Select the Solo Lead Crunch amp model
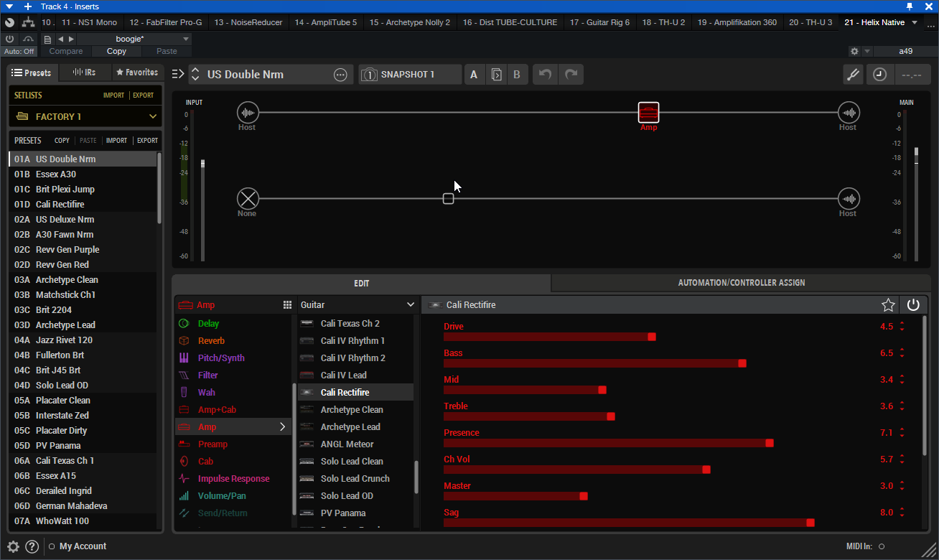The width and height of the screenshot is (939, 560). pos(355,479)
